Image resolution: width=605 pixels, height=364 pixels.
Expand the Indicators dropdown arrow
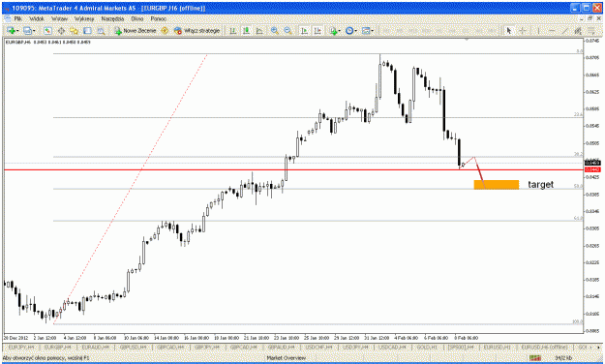[x=340, y=30]
